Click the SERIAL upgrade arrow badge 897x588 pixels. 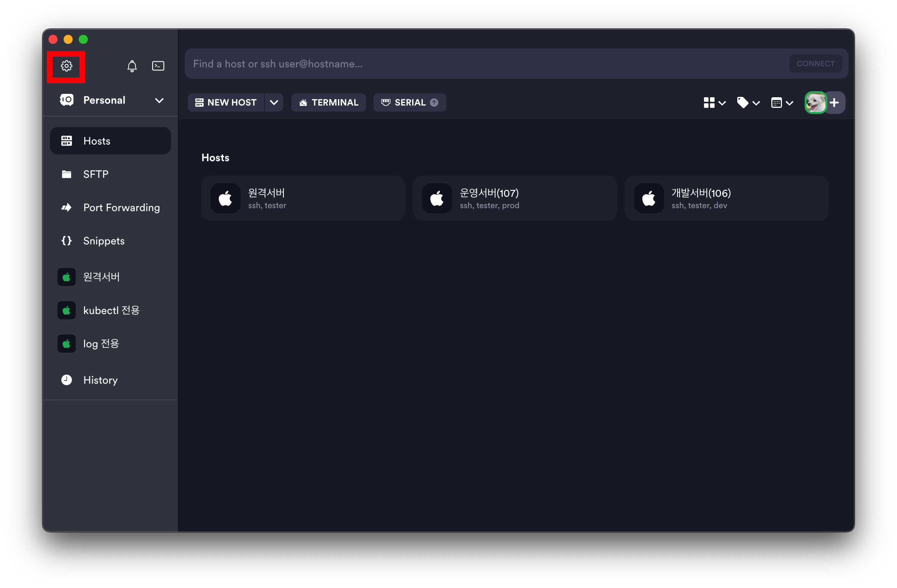pyautogui.click(x=434, y=103)
